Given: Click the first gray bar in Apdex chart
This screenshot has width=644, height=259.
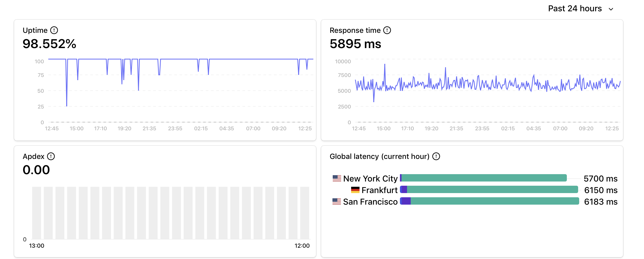Looking at the screenshot, I should point(36,213).
